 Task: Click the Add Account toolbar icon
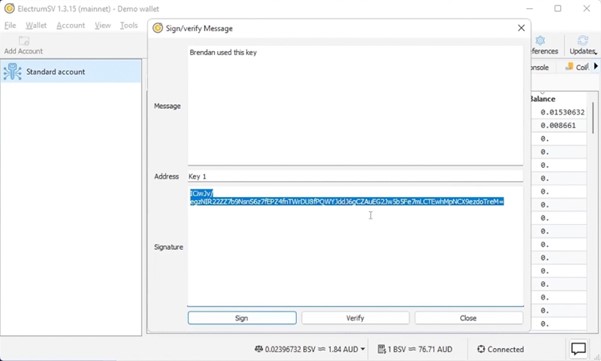coord(24,41)
